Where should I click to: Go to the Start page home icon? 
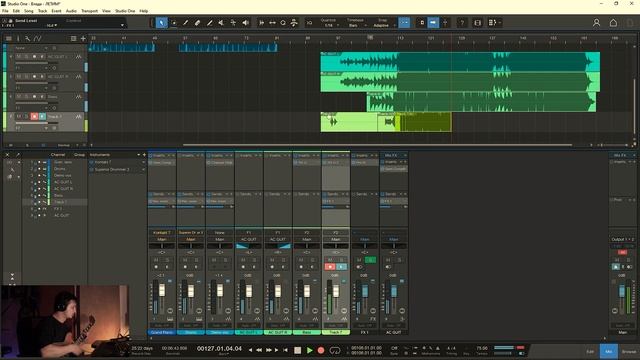click(613, 23)
